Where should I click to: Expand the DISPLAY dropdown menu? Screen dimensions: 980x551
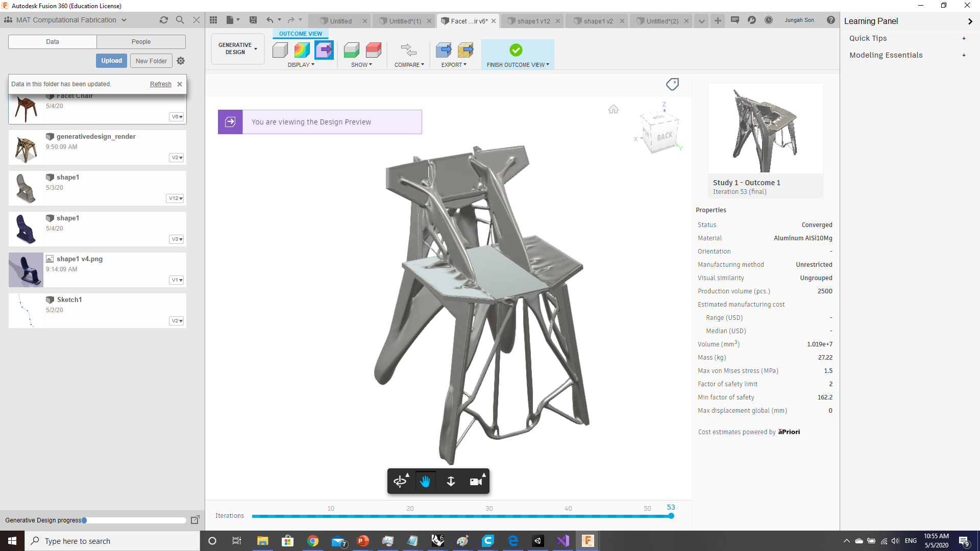pos(301,65)
